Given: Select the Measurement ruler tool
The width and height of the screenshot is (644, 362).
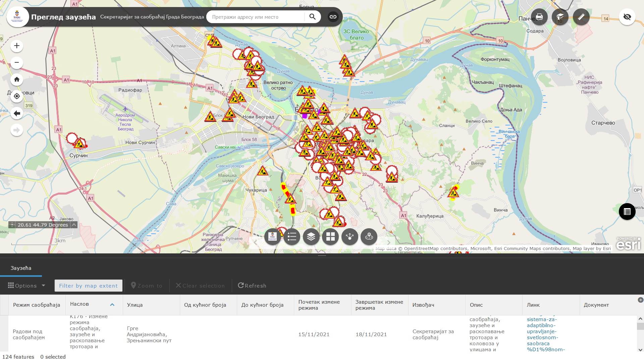Looking at the screenshot, I should coord(581,17).
